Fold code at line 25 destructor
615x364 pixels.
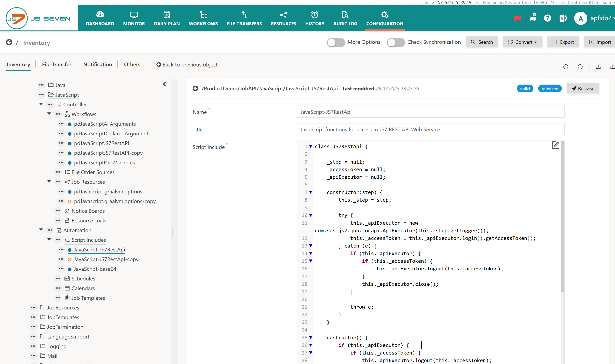[310, 337]
